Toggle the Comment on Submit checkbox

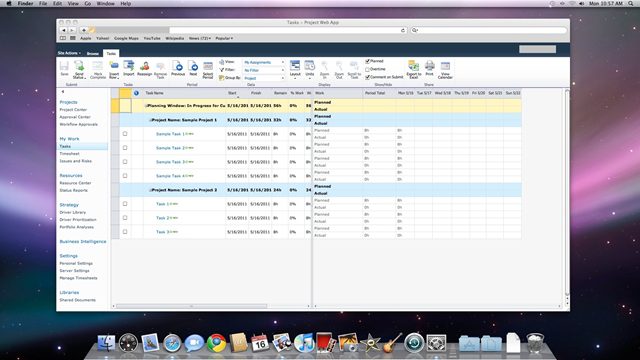(x=367, y=77)
